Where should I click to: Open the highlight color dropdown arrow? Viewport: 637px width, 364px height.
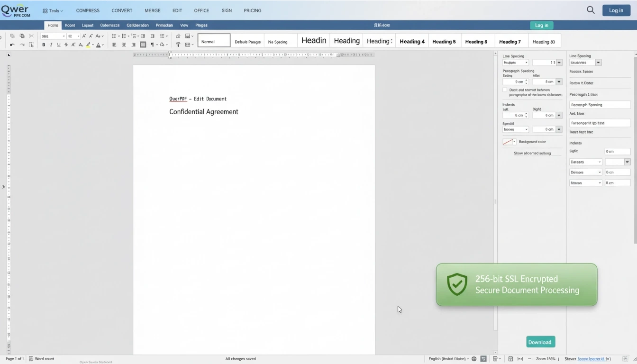click(93, 45)
